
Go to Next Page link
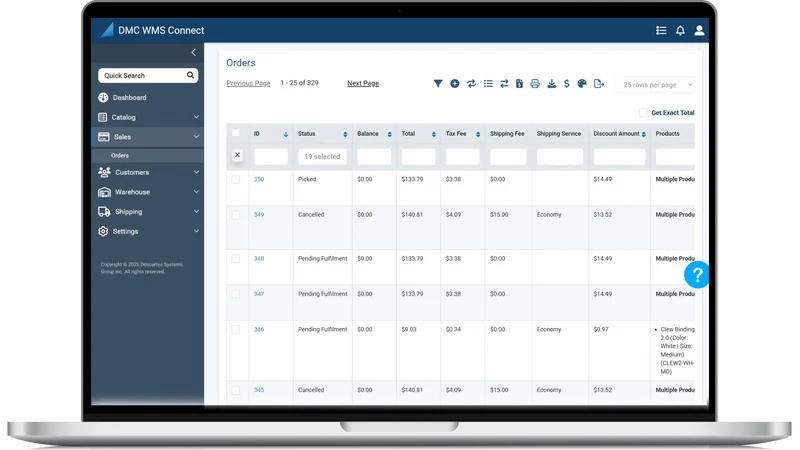(363, 83)
